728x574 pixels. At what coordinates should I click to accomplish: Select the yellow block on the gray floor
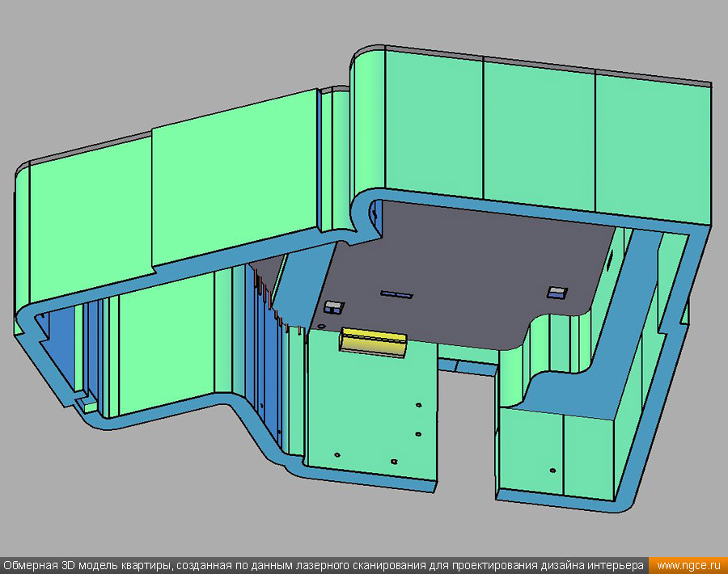(374, 340)
